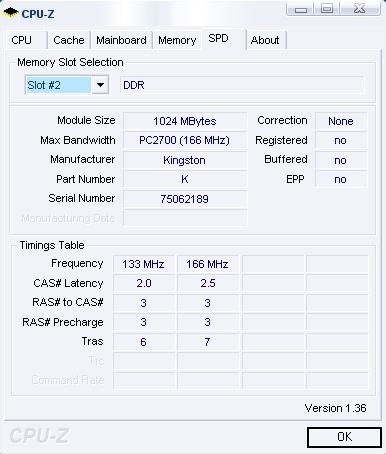Close the CPU-Z window
This screenshot has width=386, height=454.
coord(360,9)
